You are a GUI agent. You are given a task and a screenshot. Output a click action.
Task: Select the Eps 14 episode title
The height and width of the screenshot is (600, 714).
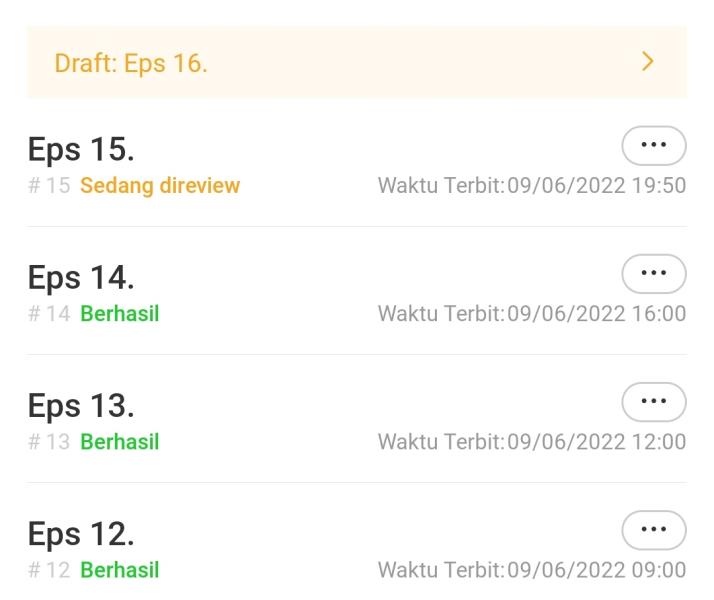pyautogui.click(x=81, y=278)
